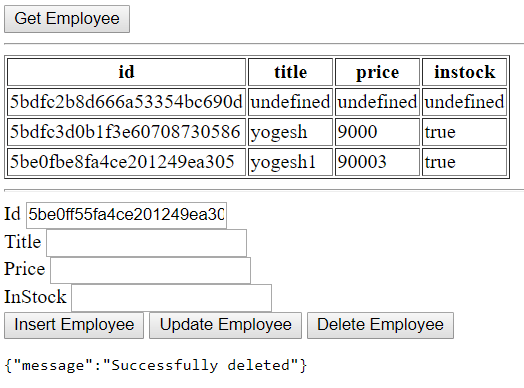524x388 pixels.
Task: Select undefined in the title column
Action: tap(290, 102)
